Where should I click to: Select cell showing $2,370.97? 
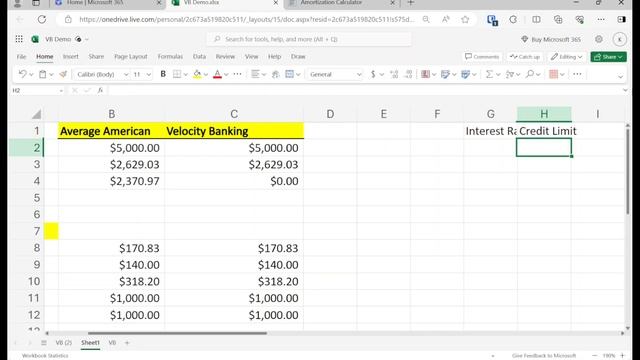tap(111, 181)
